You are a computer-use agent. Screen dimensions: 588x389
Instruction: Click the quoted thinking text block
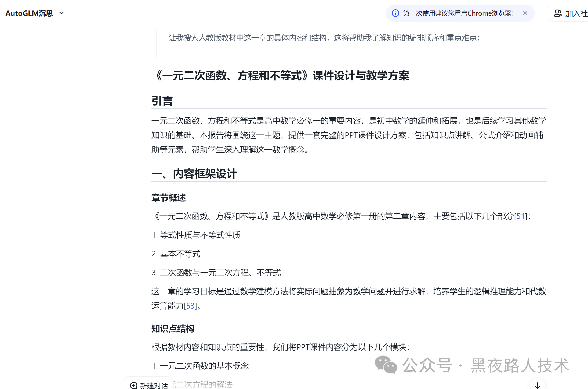(x=324, y=38)
